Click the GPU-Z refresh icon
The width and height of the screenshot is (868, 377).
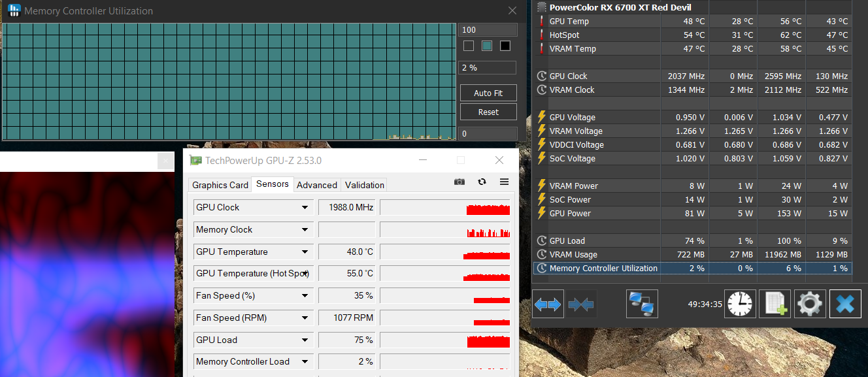(x=482, y=182)
